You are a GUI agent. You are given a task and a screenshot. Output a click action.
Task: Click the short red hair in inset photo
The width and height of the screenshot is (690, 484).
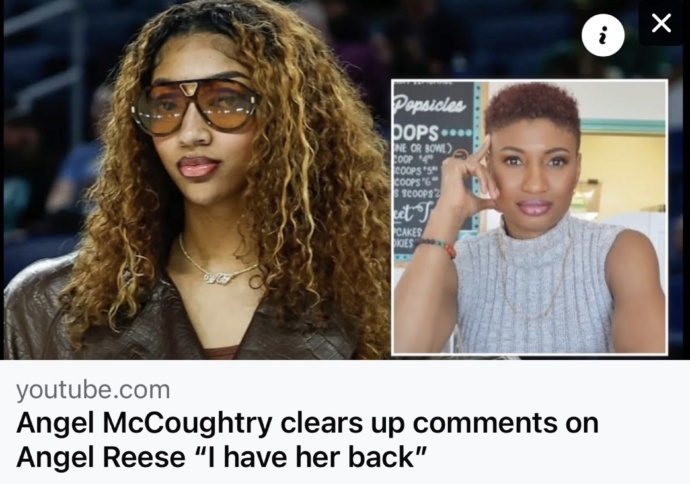[x=532, y=105]
